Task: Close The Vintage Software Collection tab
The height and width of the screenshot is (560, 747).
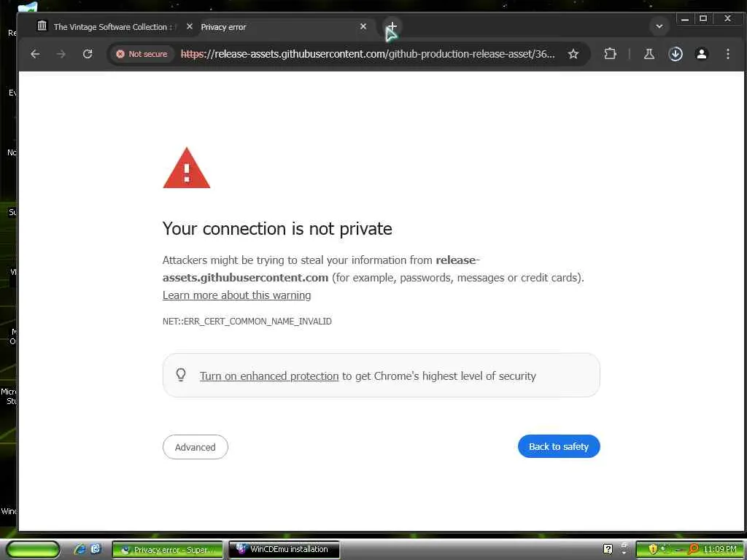Action: 189,27
